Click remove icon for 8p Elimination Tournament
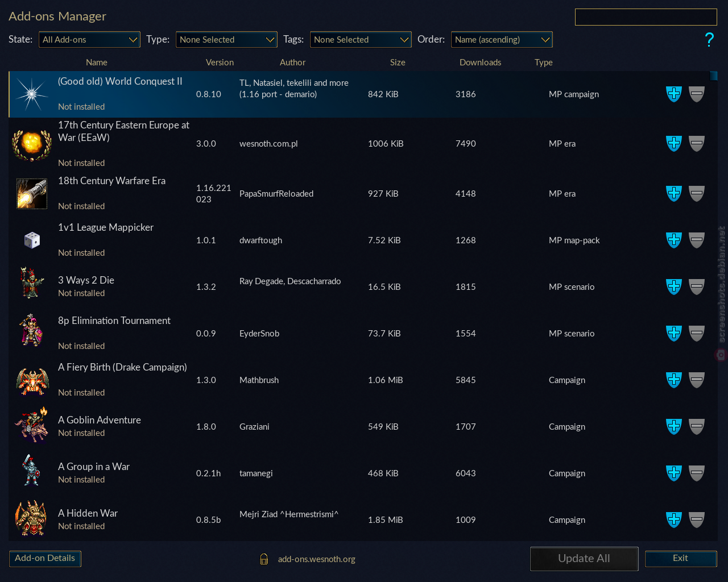 [697, 334]
